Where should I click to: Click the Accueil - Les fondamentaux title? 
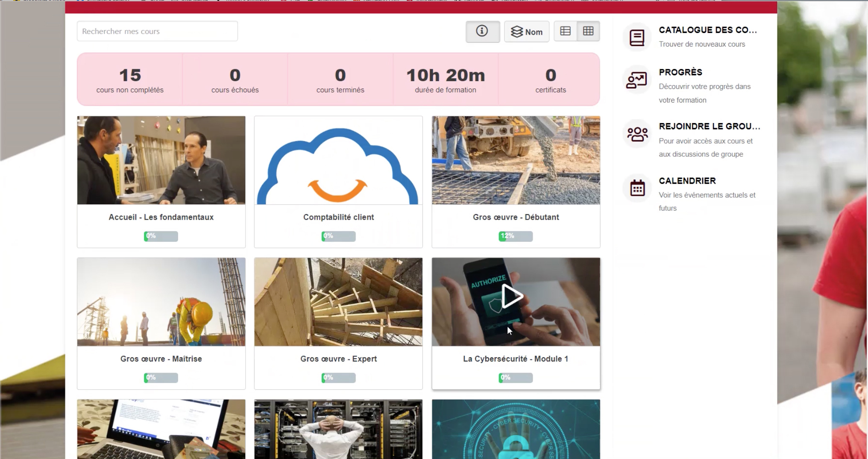point(161,217)
